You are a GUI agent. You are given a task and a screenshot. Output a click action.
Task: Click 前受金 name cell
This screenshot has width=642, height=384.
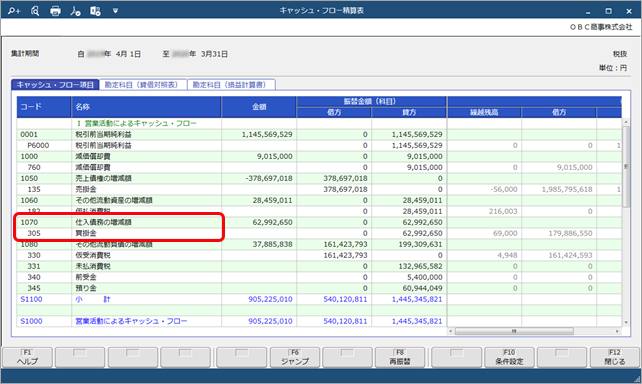click(147, 277)
